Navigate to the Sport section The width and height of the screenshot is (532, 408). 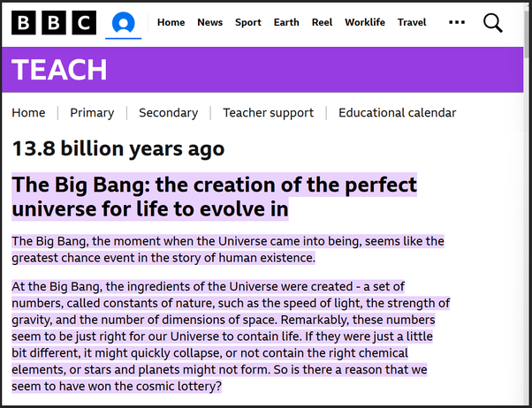[247, 23]
